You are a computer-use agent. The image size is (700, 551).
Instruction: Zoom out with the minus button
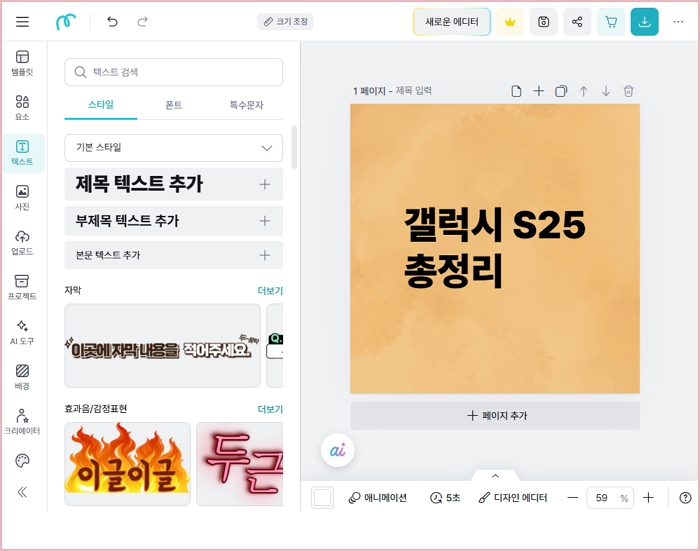pyautogui.click(x=573, y=497)
